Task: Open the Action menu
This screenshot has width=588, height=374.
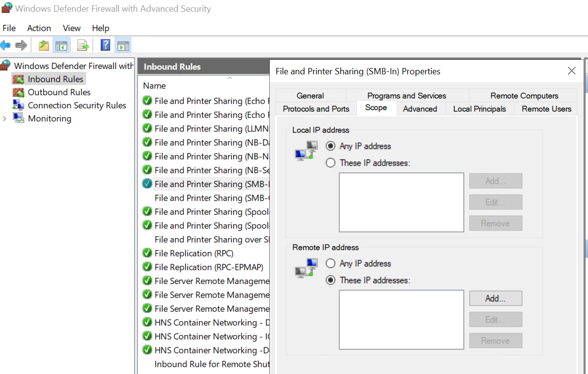Action: coord(39,28)
